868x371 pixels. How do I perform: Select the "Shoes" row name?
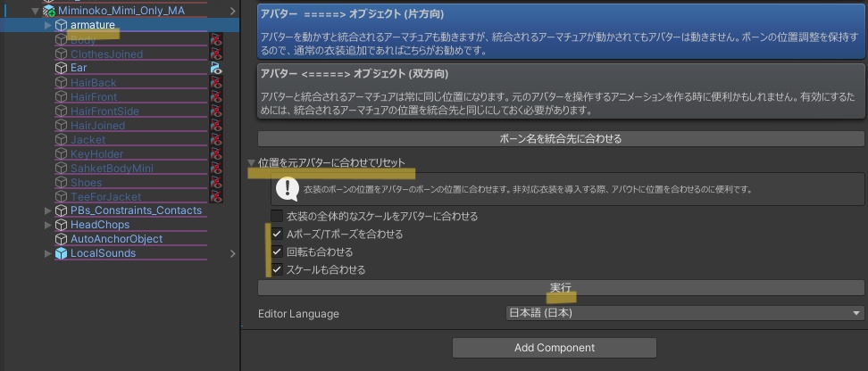tap(86, 183)
